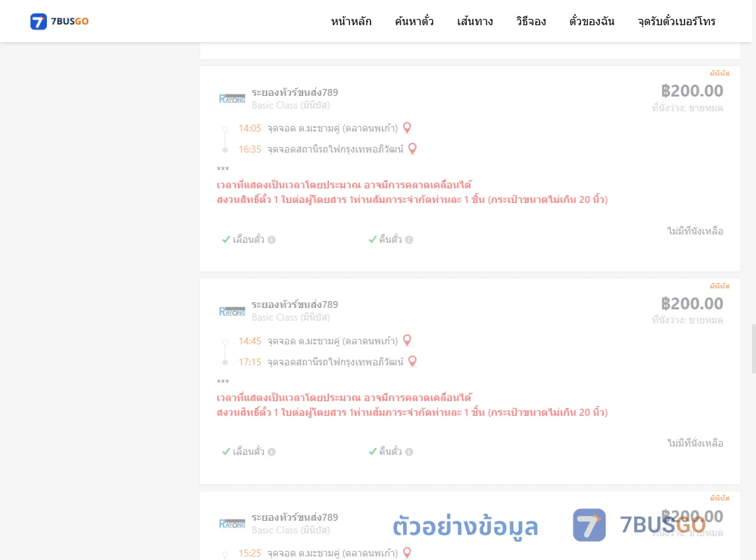Open จุดรับตั๋วเบอร์โทร menu item
The height and width of the screenshot is (560, 756).
tap(676, 22)
